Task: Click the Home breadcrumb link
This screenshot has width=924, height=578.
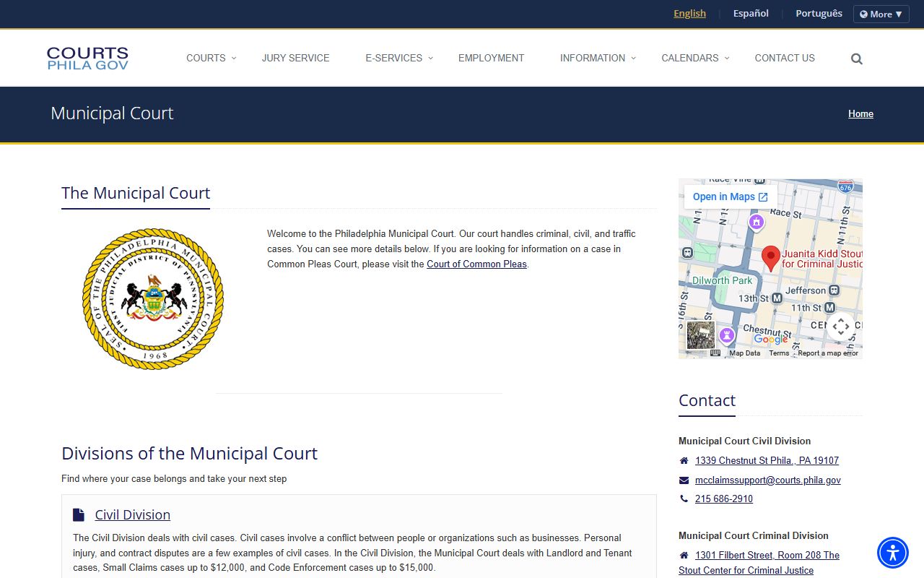Action: coord(860,113)
